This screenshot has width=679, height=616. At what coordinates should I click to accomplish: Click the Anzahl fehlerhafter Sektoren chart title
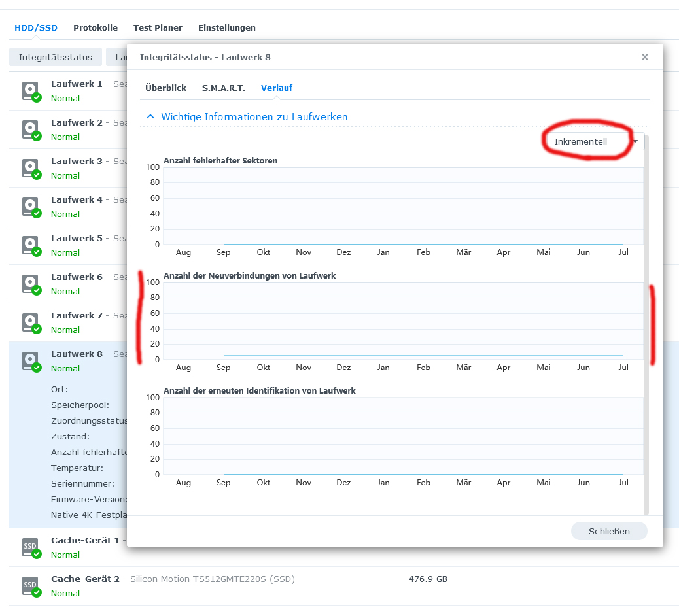[x=220, y=161]
